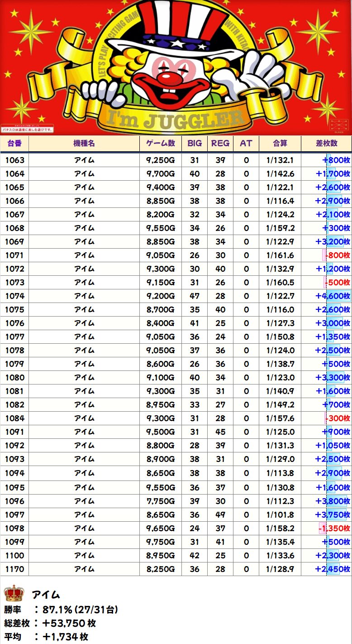Select the 台番 column header

pos(14,144)
